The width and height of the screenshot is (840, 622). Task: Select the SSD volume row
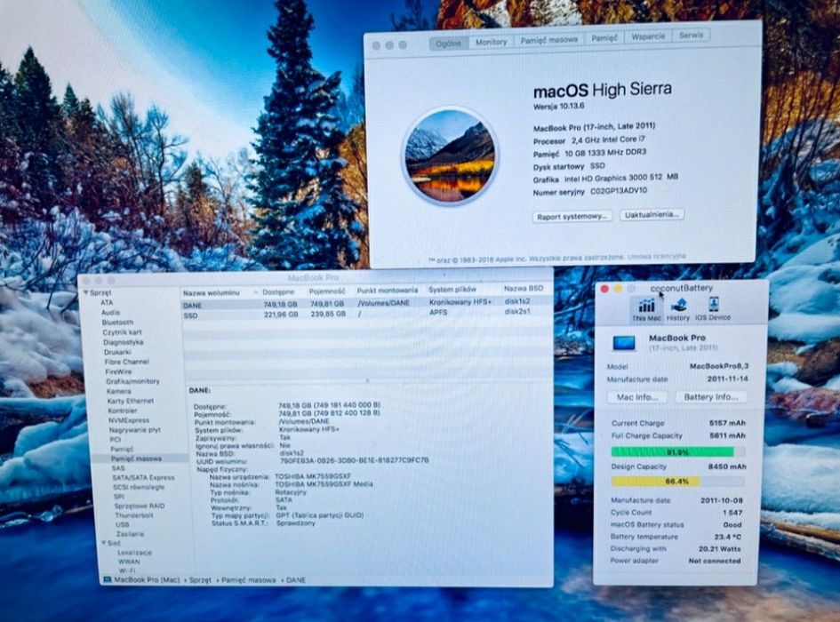(367, 314)
